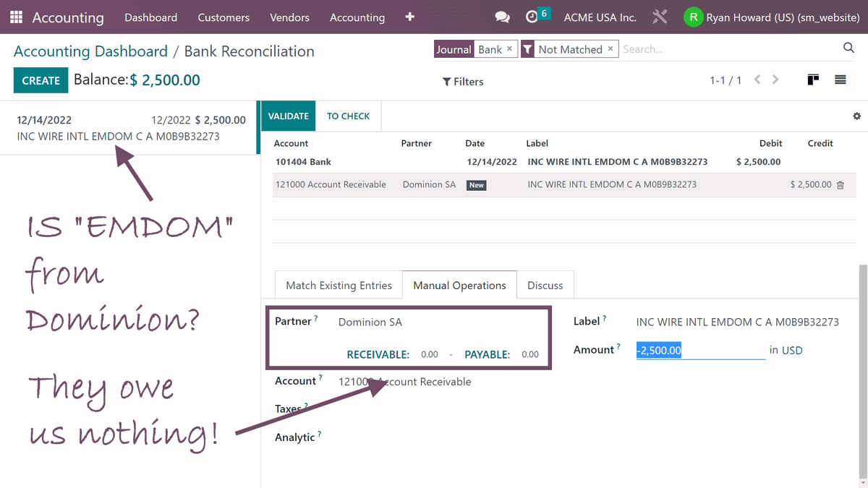Click the CREATE button
Image resolution: width=868 pixels, height=488 pixels.
click(41, 80)
